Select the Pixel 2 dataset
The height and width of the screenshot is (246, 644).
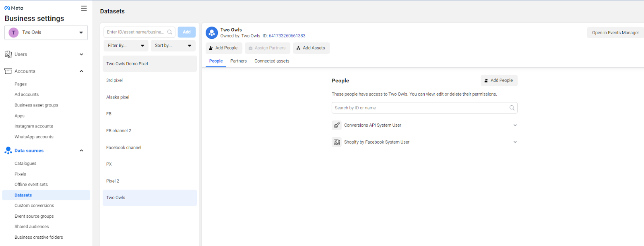(x=150, y=181)
